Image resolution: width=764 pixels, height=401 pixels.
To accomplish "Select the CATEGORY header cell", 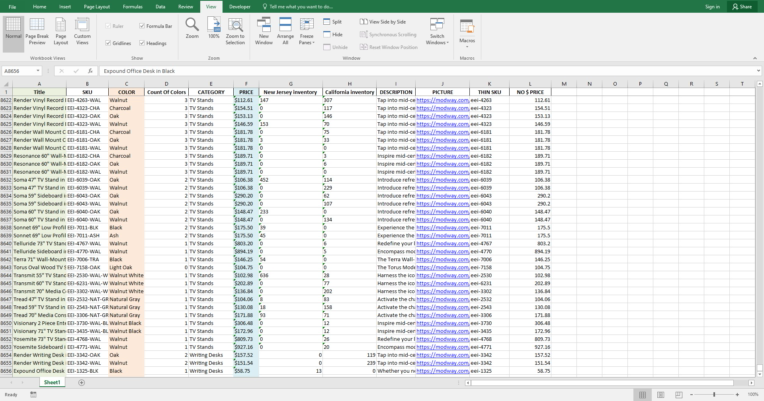I will point(211,92).
